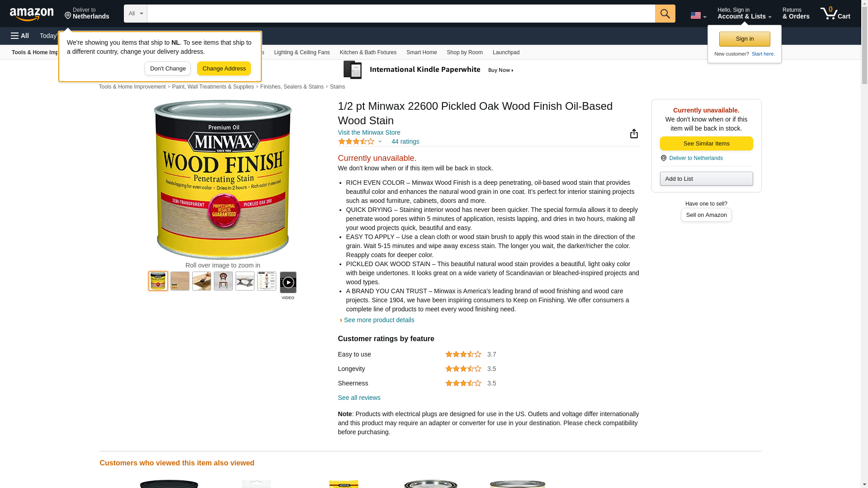This screenshot has height=488, width=868.
Task: Open the All search category dropdown
Action: click(136, 14)
